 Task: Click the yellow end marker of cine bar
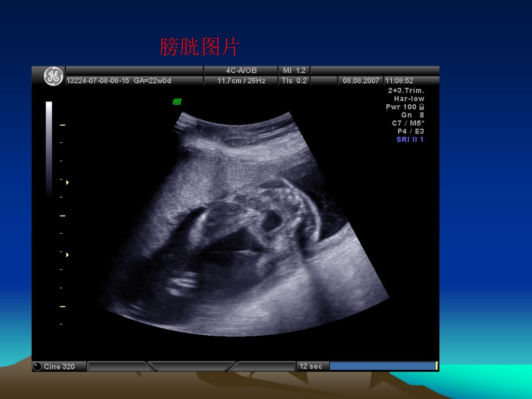437,366
